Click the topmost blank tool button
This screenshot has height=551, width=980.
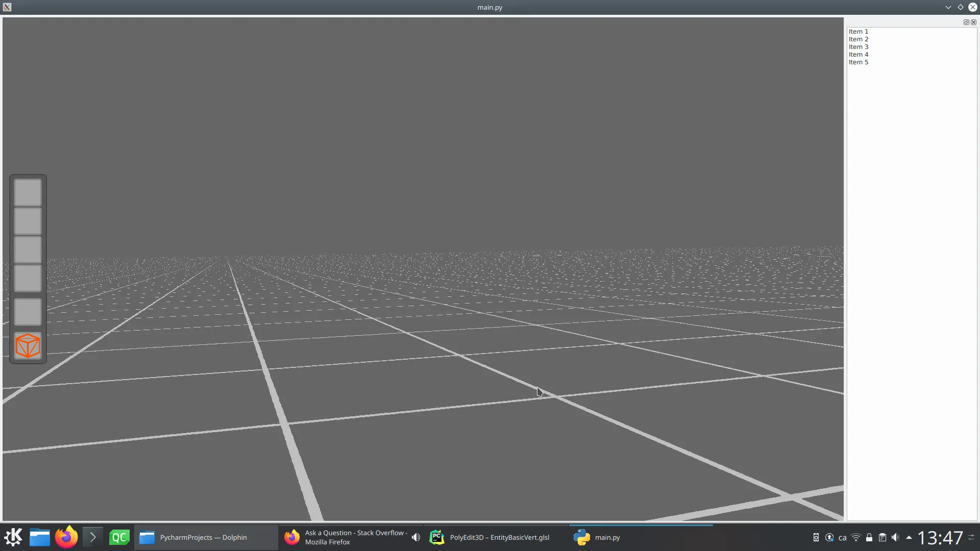pyautogui.click(x=28, y=192)
